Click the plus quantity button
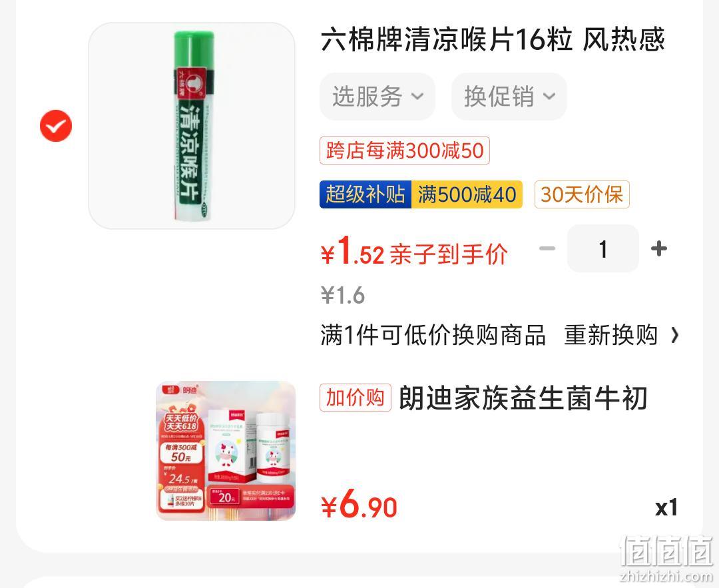Image resolution: width=719 pixels, height=588 pixels. coord(659,249)
